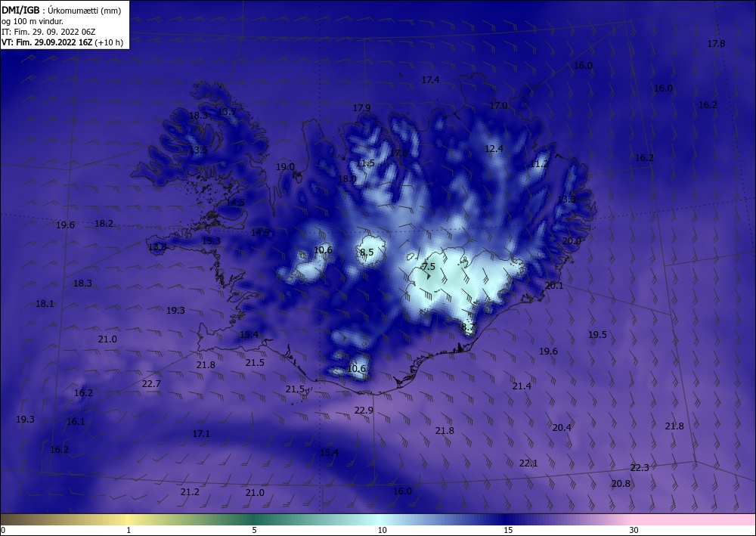Click the 17.9 value on the map

[x=361, y=108]
